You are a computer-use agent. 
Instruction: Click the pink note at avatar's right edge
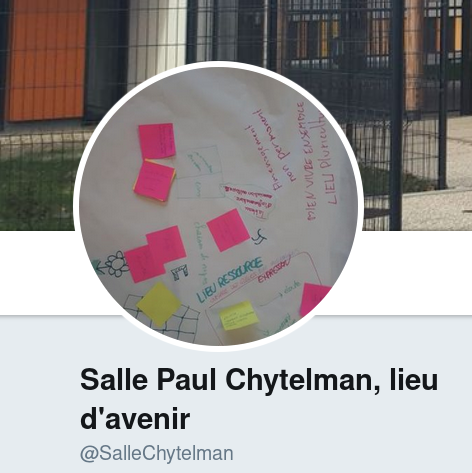313,299
